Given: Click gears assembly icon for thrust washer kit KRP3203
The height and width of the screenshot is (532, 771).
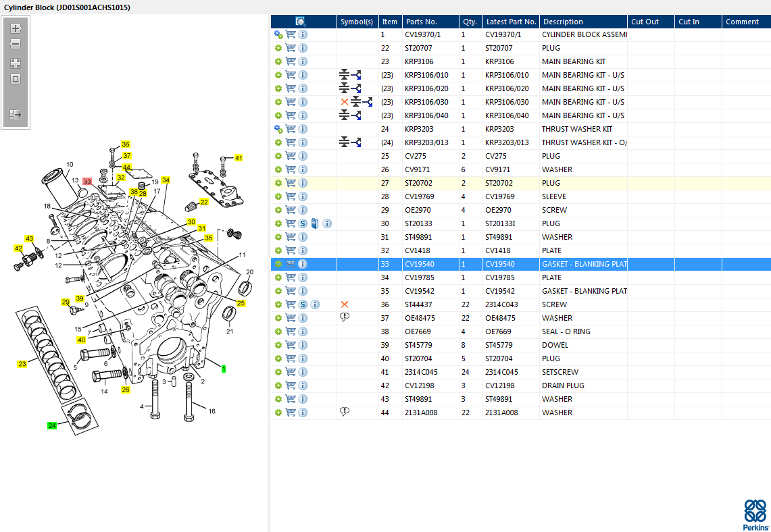Looking at the screenshot, I should (278, 129).
